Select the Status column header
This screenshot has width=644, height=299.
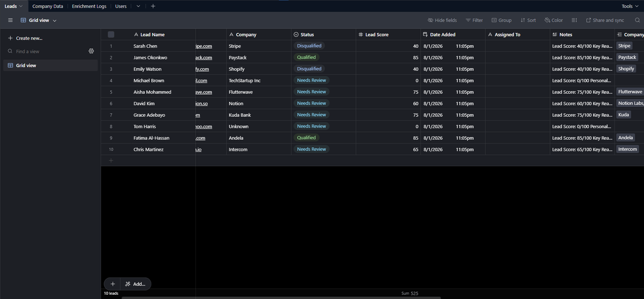(x=323, y=34)
